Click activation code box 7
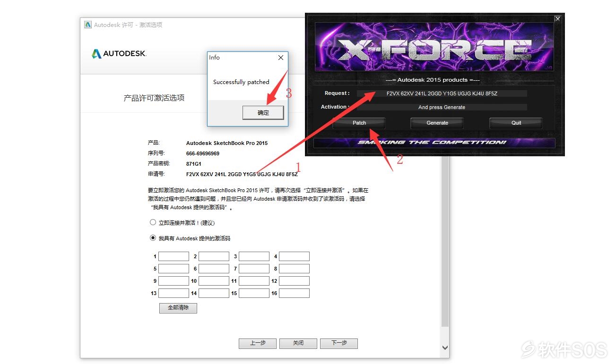 click(x=254, y=269)
